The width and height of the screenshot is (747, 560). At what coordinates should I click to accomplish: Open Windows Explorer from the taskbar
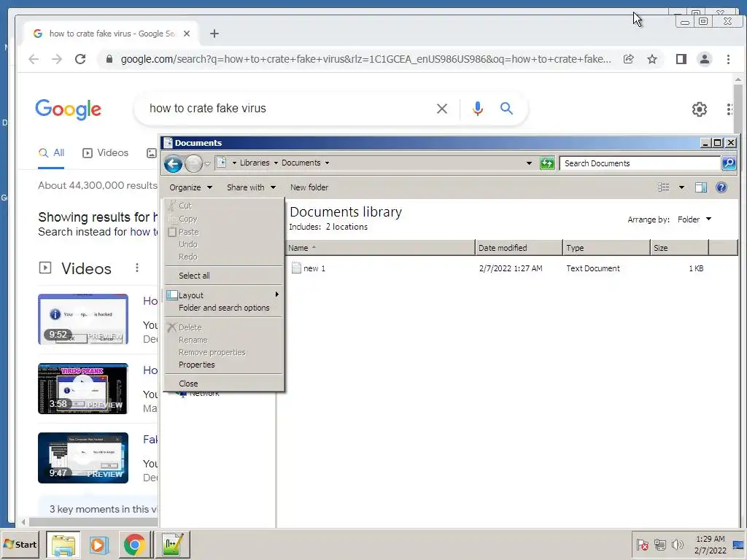coord(63,545)
